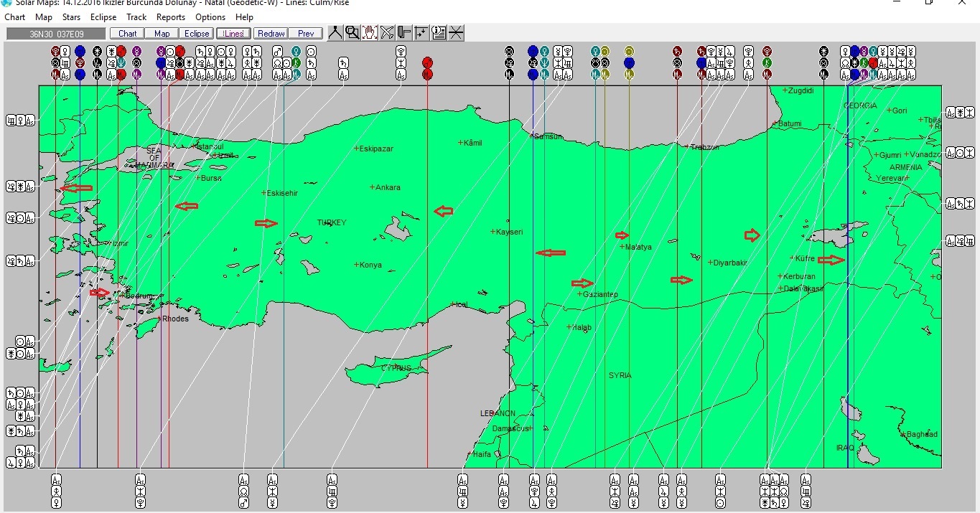Toggle the Lines display button
The width and height of the screenshot is (980, 513).
click(233, 33)
